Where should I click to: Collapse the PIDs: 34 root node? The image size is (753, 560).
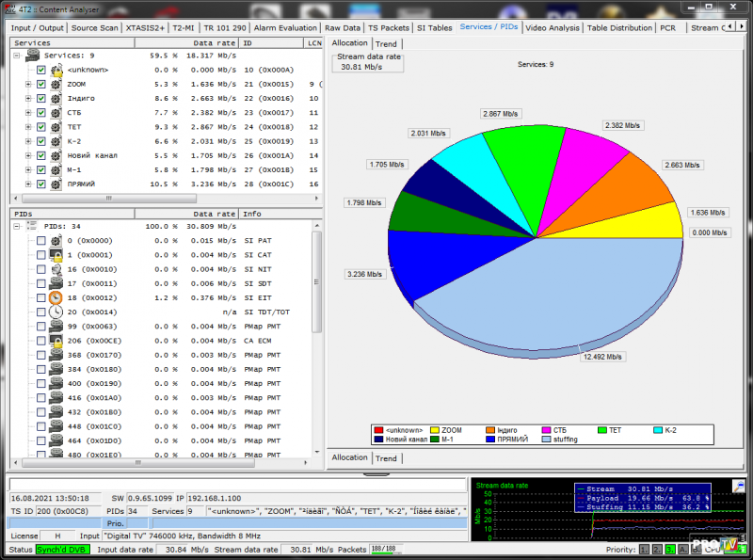[18, 227]
